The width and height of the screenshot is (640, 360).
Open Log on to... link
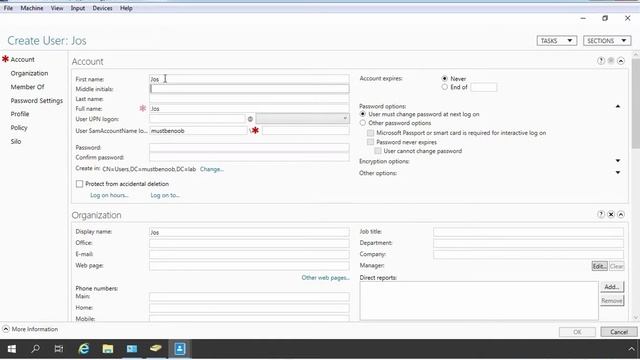coord(165,196)
